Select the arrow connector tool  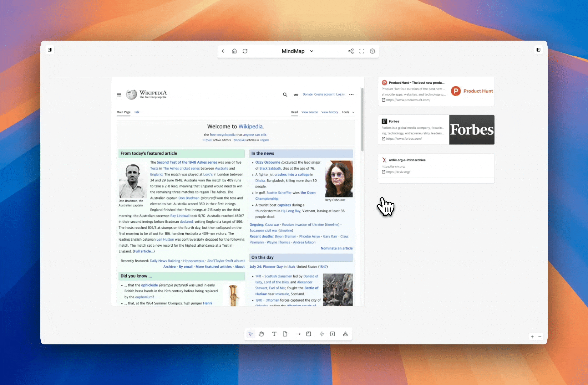click(298, 334)
